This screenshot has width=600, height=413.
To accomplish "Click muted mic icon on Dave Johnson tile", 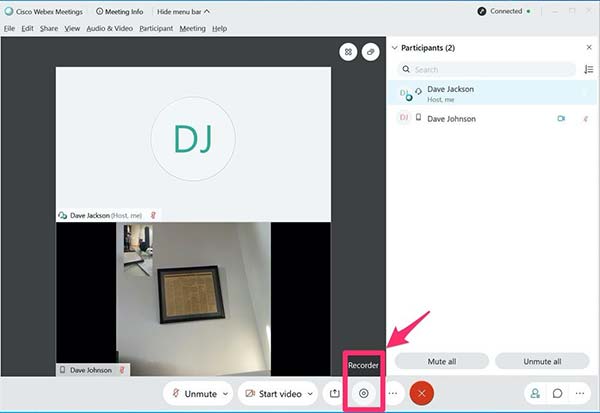I will tap(122, 370).
